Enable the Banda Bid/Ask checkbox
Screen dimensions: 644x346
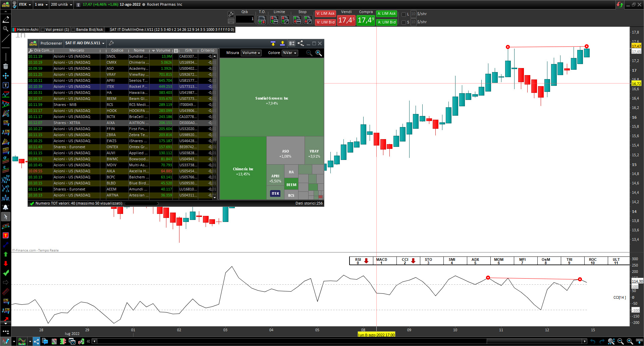[x=73, y=30]
